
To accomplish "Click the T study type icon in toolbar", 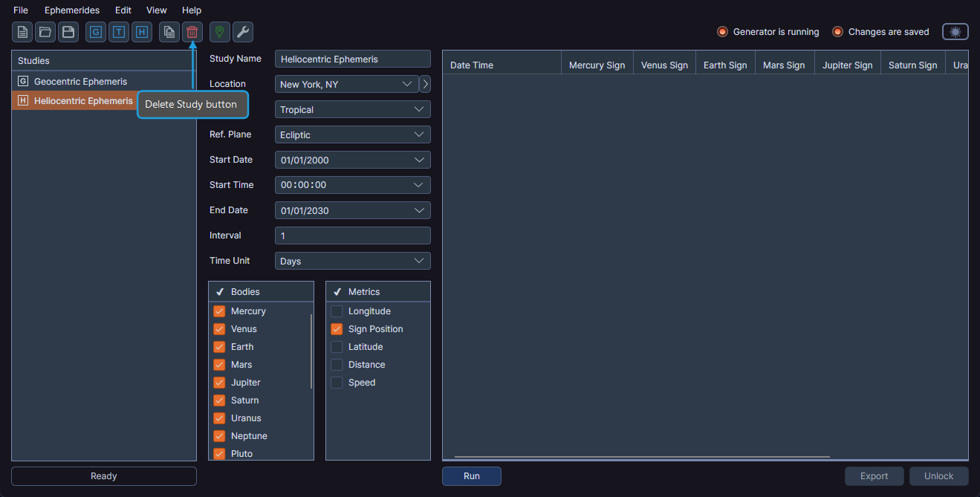I will pos(118,32).
